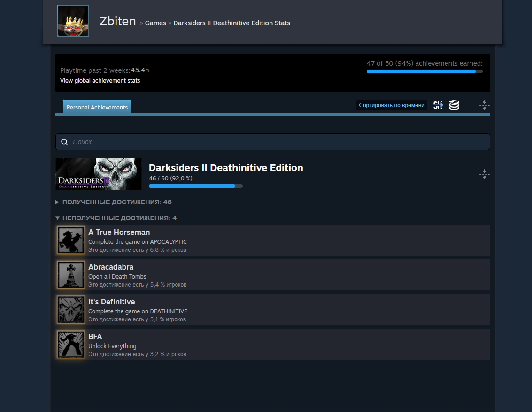Click 'Darksiders II Deathinitive Edition Stats' breadcrumb

(232, 23)
